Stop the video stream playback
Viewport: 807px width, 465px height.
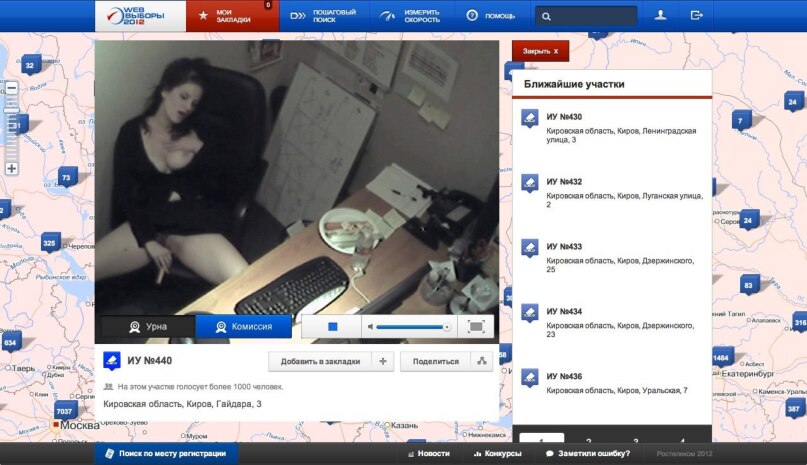coord(332,326)
